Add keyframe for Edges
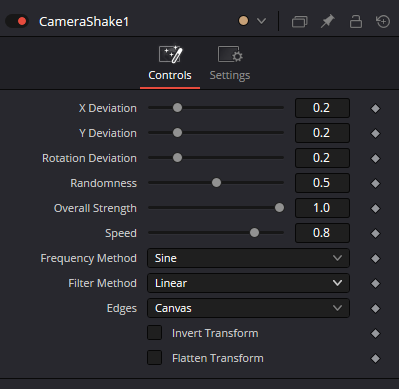This screenshot has width=399, height=389. click(375, 308)
